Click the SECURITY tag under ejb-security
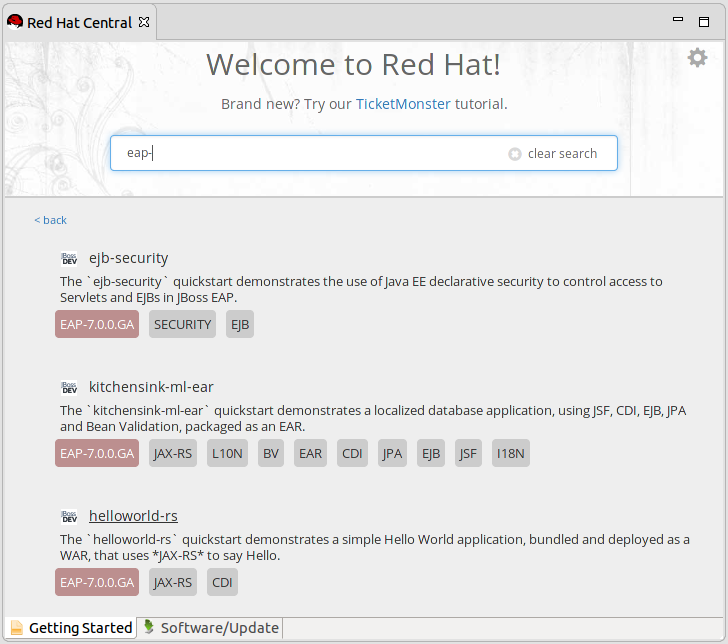 tap(182, 324)
